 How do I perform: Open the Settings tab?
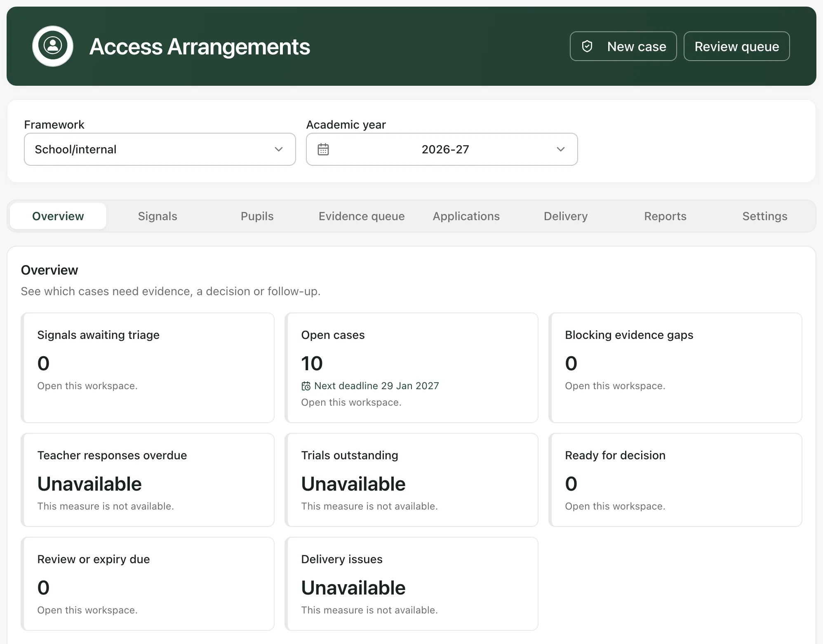point(765,216)
